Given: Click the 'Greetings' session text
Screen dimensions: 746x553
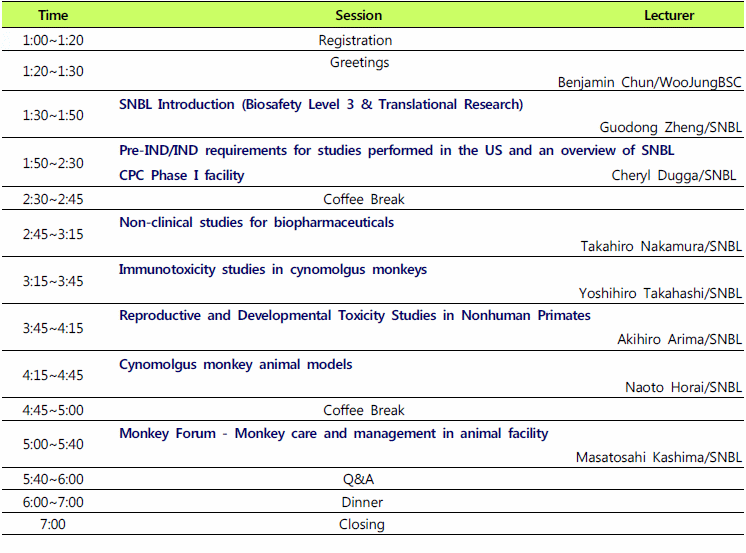Looking at the screenshot, I should (x=359, y=62).
